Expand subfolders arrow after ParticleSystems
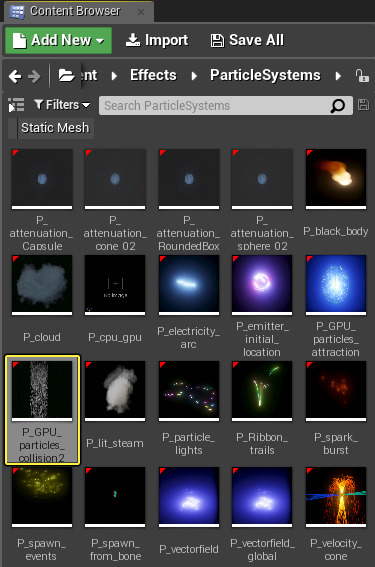The image size is (375, 567). pos(338,76)
